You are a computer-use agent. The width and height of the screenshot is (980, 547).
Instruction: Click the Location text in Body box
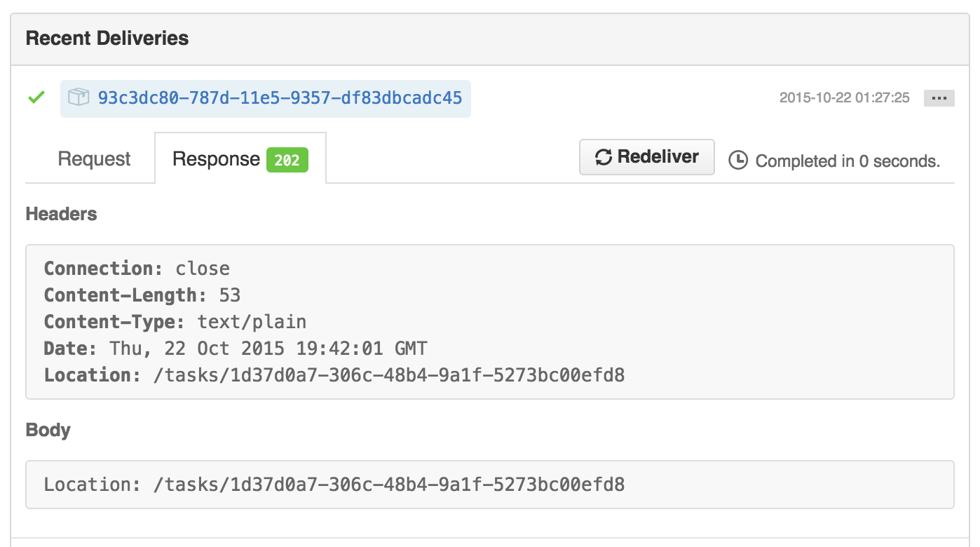point(334,485)
